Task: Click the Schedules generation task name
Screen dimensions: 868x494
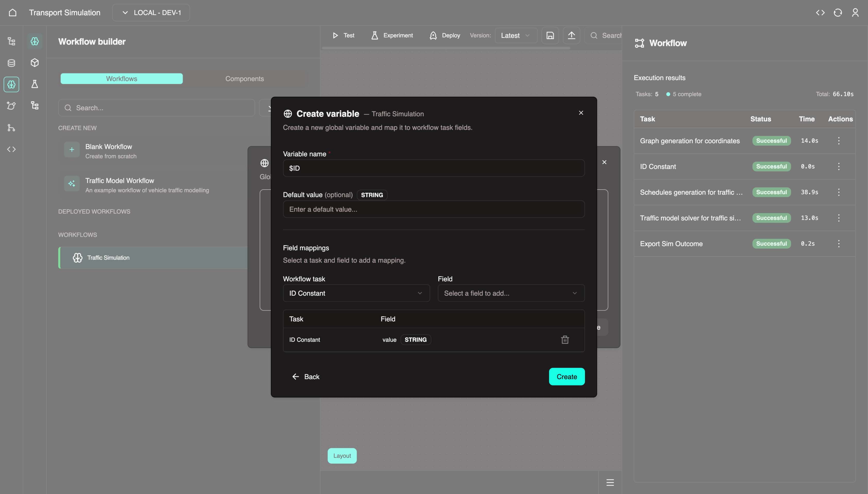Action: coord(691,192)
